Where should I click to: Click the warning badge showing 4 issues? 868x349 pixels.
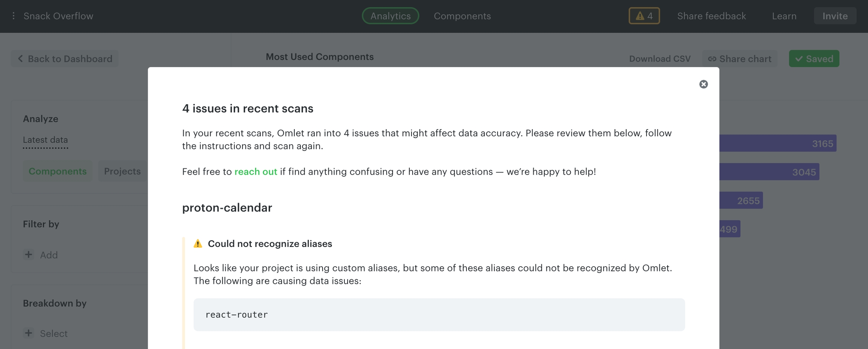644,16
